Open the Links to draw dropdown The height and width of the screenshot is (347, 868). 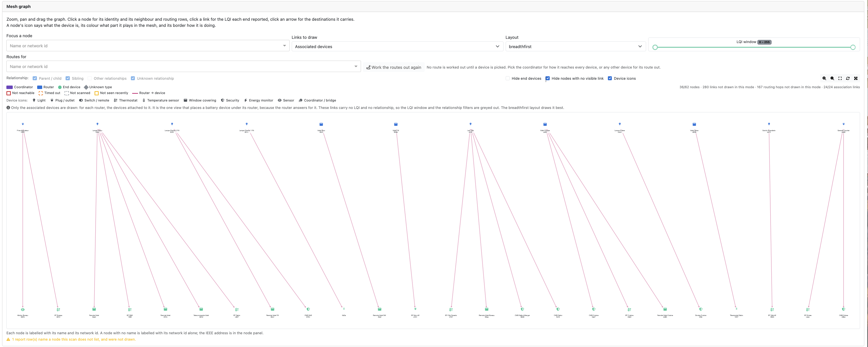point(397,46)
